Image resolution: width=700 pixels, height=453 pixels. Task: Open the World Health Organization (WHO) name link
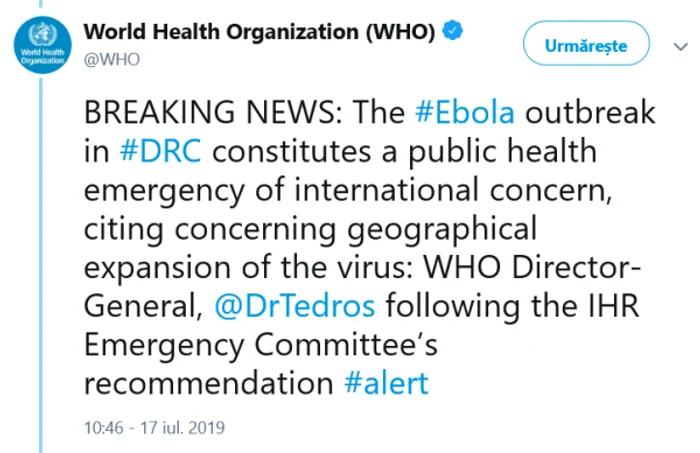tap(259, 32)
